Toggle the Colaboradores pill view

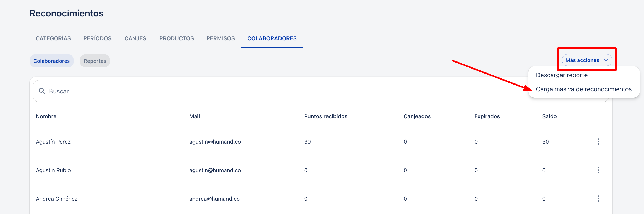pyautogui.click(x=51, y=61)
